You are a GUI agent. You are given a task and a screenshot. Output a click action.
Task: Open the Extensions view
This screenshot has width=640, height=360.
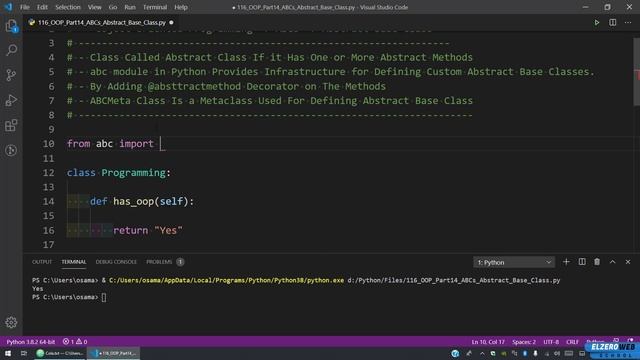pyautogui.click(x=11, y=125)
